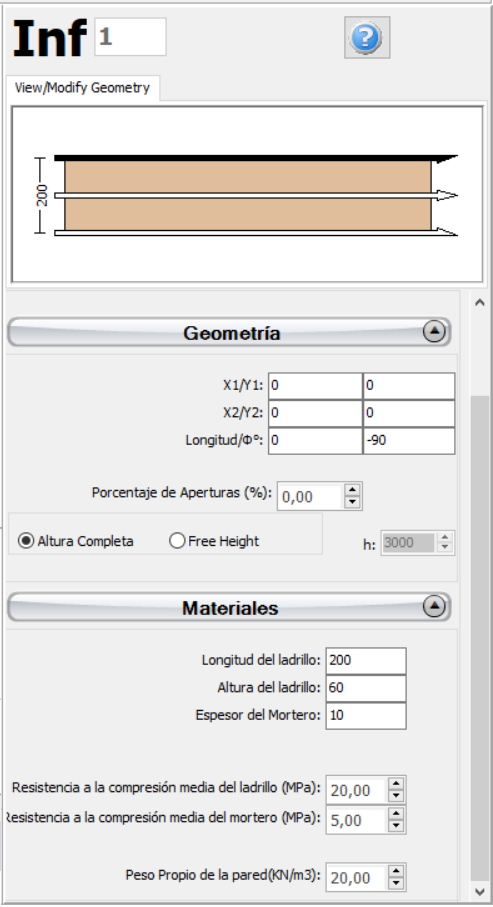Click the infill wall geometry preview image
The height and width of the screenshot is (907, 493).
[247, 194]
